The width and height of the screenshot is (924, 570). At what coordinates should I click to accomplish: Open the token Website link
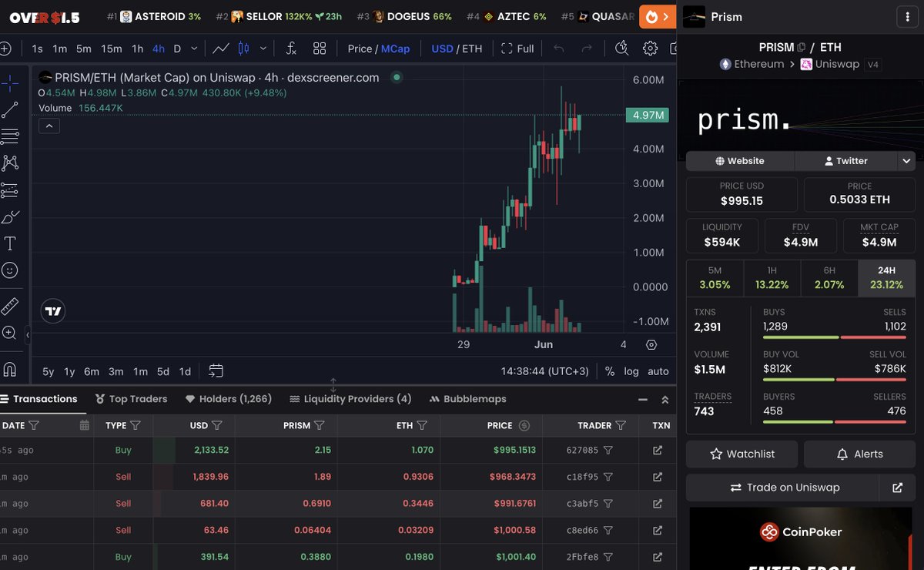[740, 161]
